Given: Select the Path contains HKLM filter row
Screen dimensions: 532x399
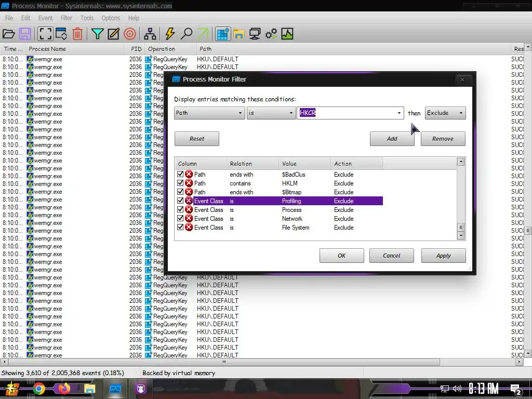Looking at the screenshot, I should (280, 183).
